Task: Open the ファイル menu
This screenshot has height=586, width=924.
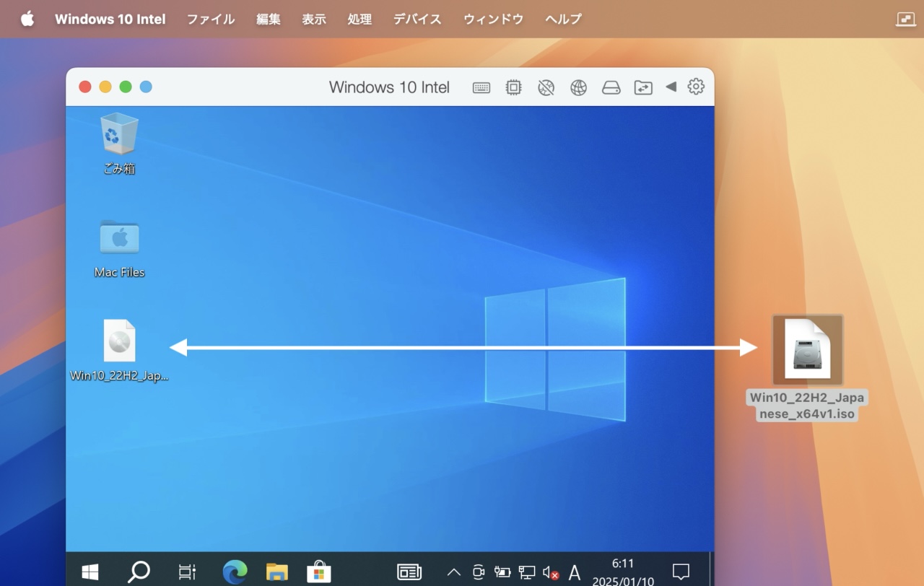Action: tap(211, 19)
